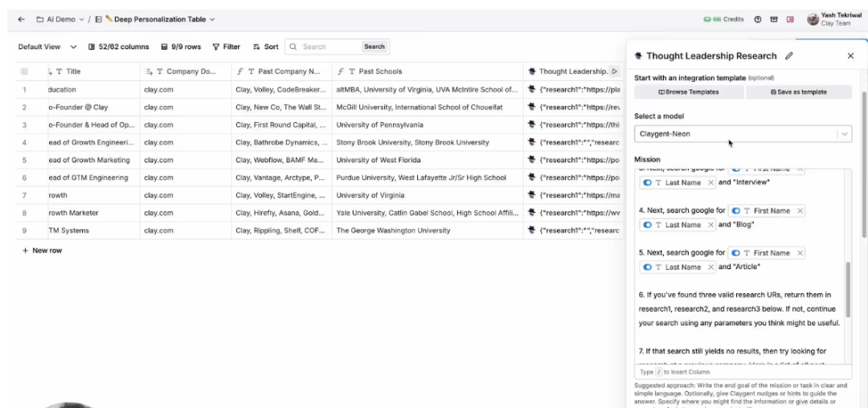Open the Past Schools column header

tap(428, 71)
